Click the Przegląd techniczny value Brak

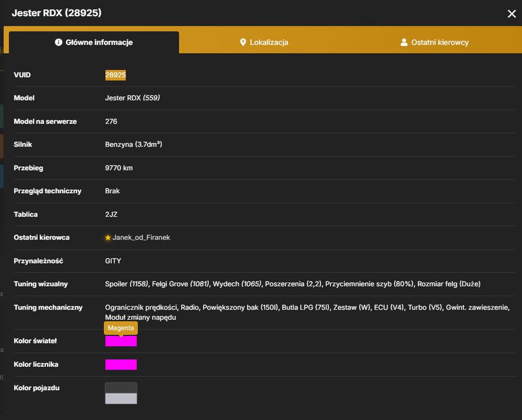113,191
